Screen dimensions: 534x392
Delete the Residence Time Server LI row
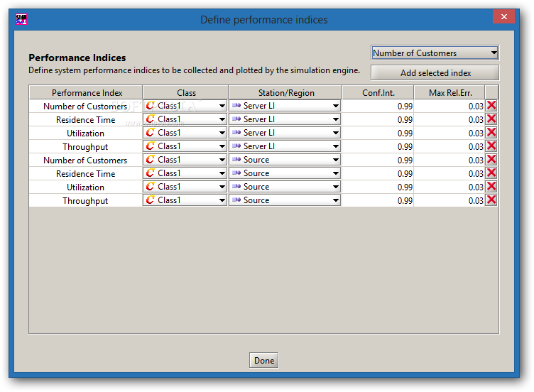[491, 119]
